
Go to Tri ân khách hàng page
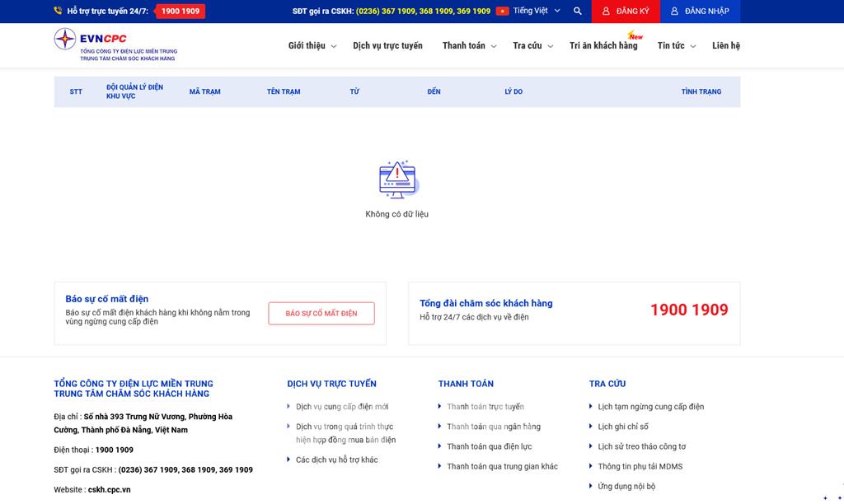coord(603,46)
